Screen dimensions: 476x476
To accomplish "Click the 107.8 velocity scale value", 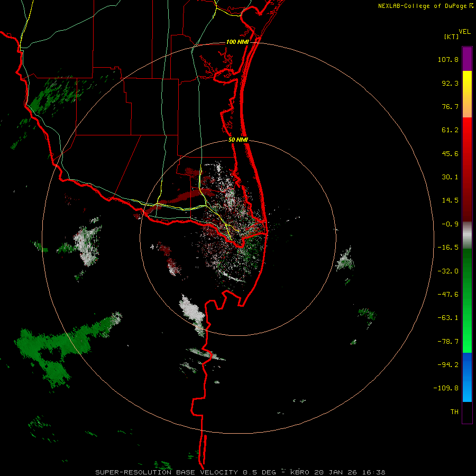I will pos(448,59).
